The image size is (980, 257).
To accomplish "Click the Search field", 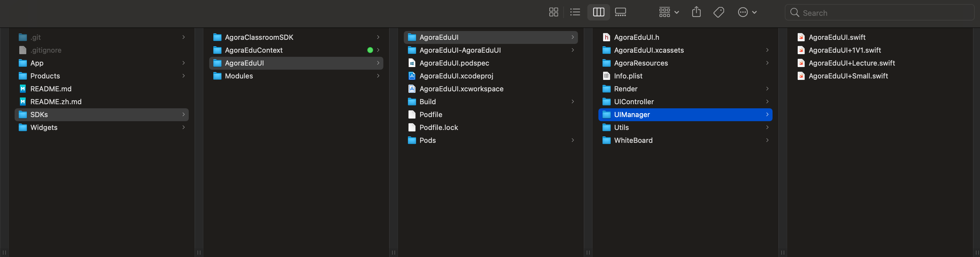I will click(x=879, y=13).
